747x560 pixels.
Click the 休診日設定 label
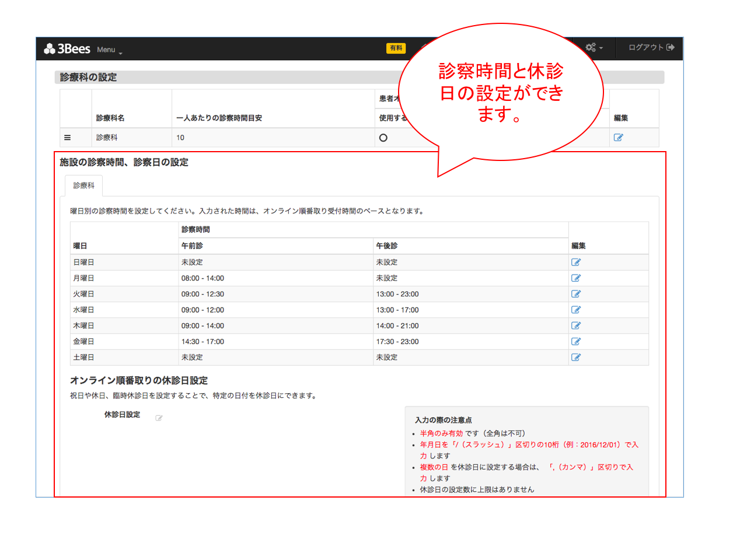point(122,415)
